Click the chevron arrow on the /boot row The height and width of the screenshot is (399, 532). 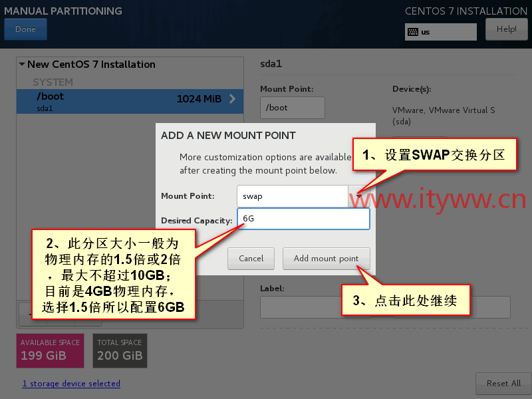tap(232, 98)
